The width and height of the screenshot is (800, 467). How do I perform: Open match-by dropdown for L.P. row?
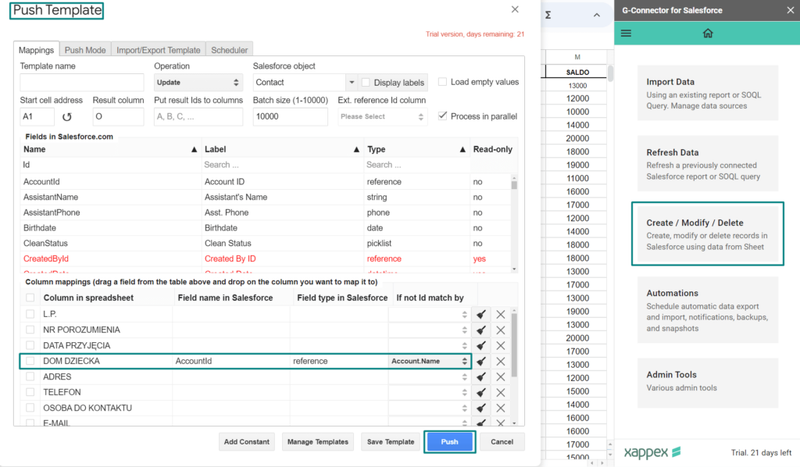429,314
